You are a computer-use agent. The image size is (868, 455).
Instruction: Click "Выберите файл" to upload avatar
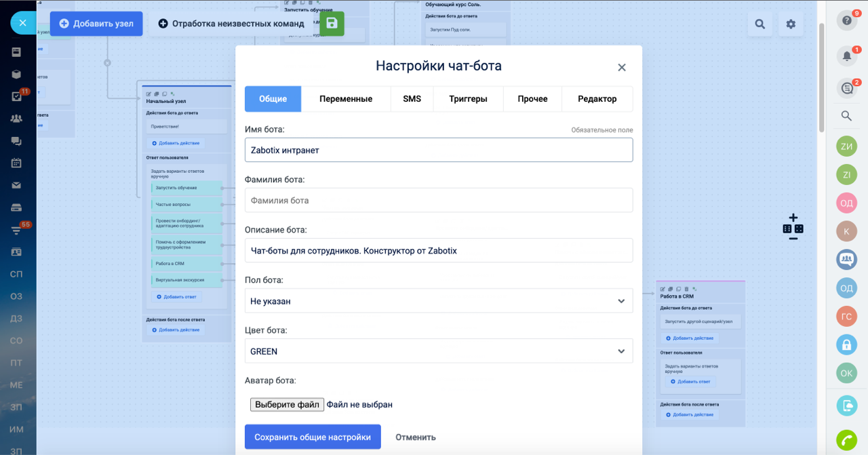click(x=287, y=405)
